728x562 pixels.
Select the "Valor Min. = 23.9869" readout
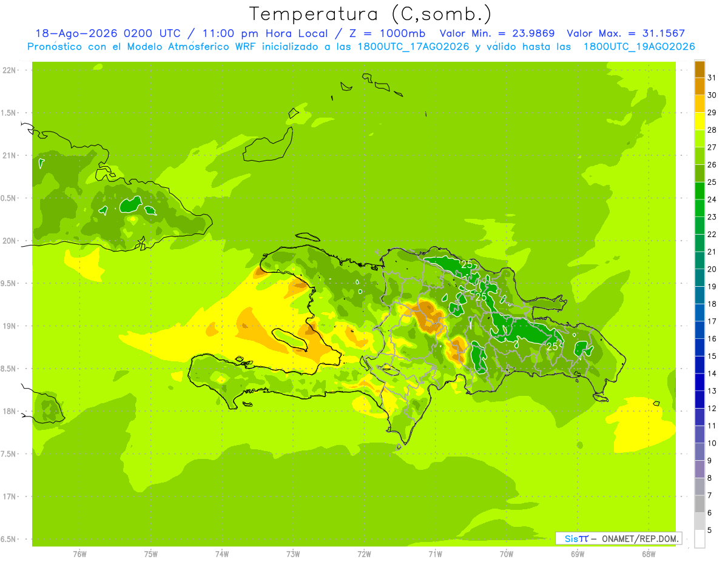tap(497, 33)
